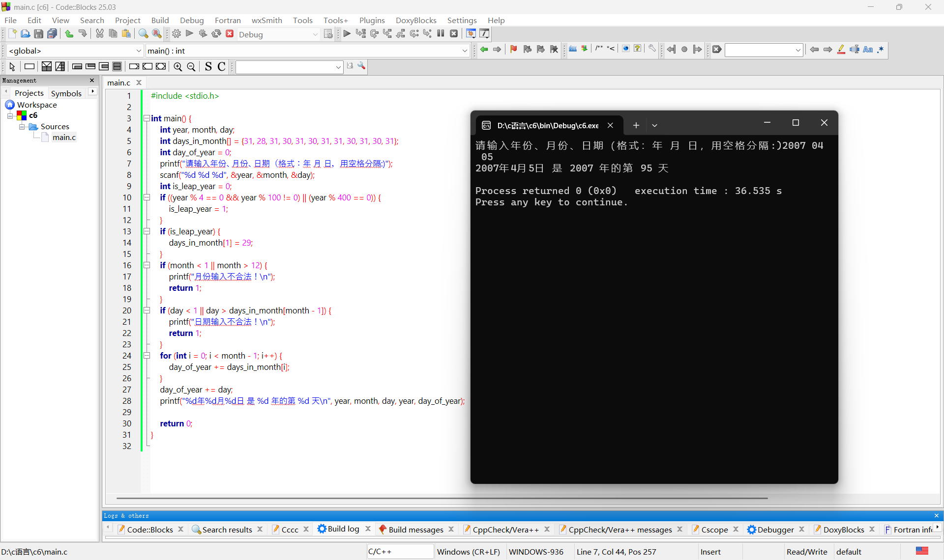
Task: Click the Build and run icon
Action: point(203,34)
